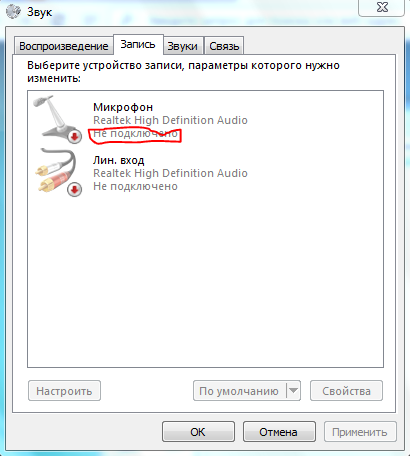The width and height of the screenshot is (410, 456).
Task: Click the red arrow badge on microphone
Action: pyautogui.click(x=75, y=137)
